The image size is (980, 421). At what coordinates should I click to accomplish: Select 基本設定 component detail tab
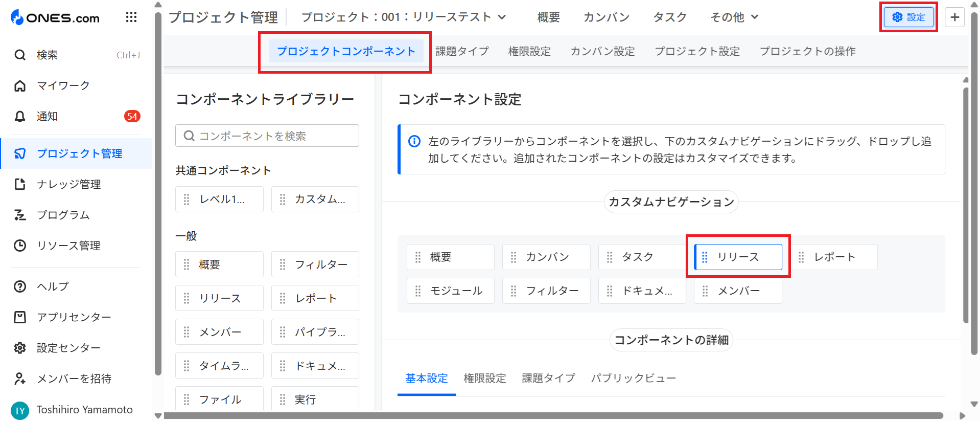click(x=427, y=378)
